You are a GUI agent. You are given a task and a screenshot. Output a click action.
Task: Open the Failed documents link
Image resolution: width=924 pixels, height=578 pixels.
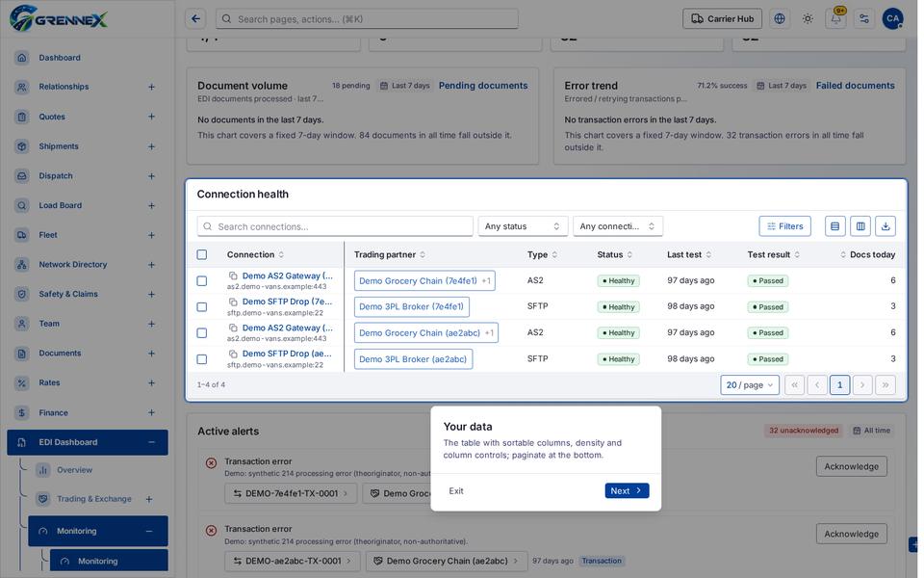point(855,86)
